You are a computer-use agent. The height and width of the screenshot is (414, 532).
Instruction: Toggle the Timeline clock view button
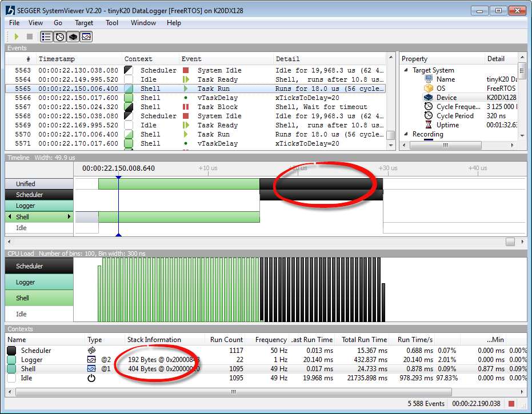click(60, 37)
